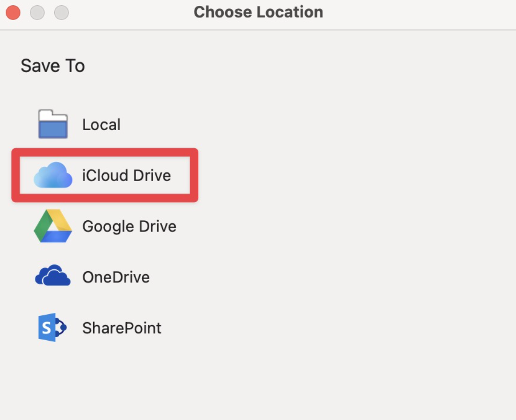Close the Choose Location window
Image resolution: width=516 pixels, height=420 pixels.
point(13,13)
